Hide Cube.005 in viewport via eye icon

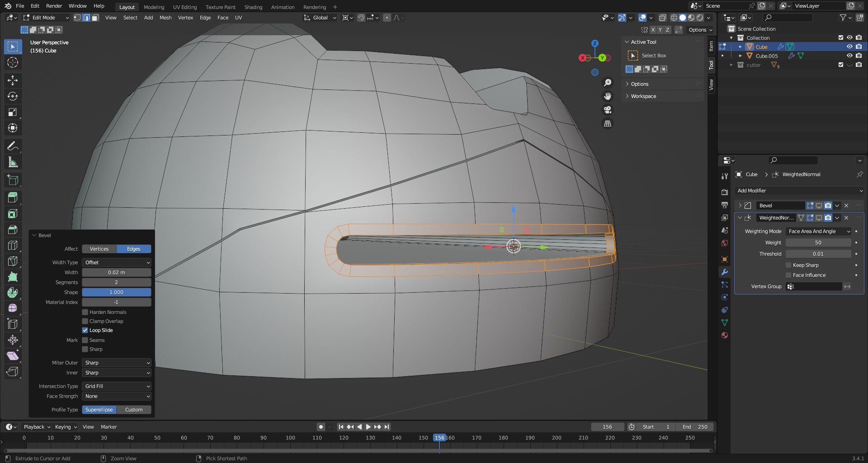coord(849,56)
